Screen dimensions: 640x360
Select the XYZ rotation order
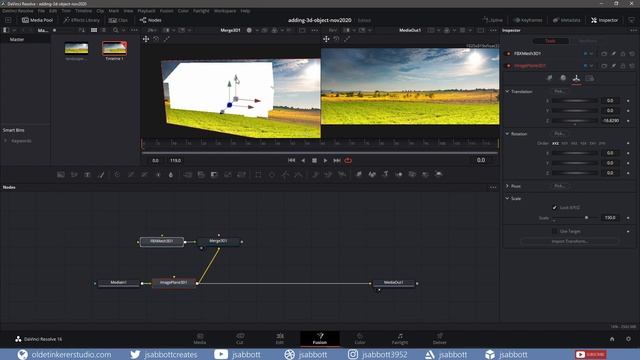click(556, 143)
